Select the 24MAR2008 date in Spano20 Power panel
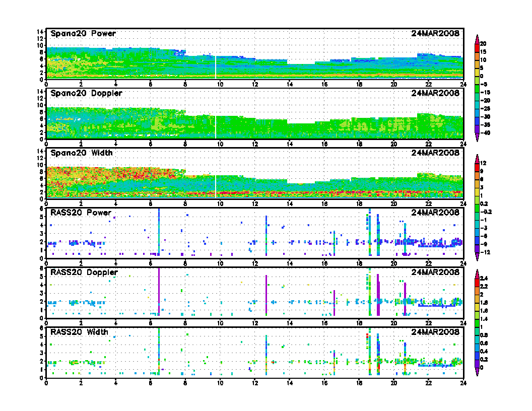The height and width of the screenshot is (411, 532). pos(435,34)
